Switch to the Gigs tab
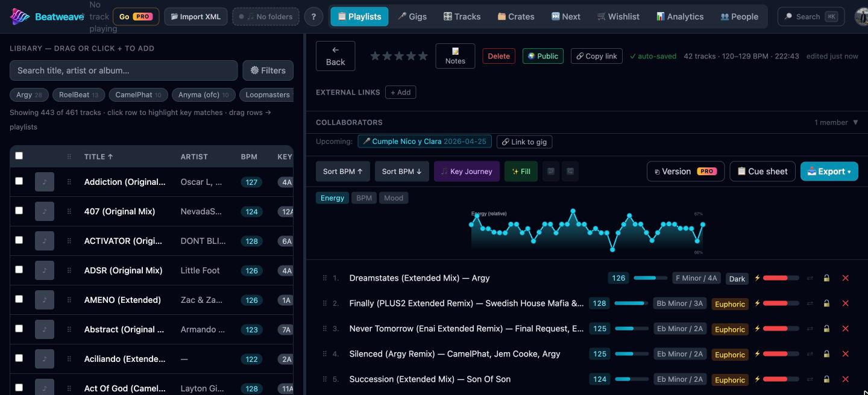This screenshot has width=868, height=395. [x=412, y=17]
